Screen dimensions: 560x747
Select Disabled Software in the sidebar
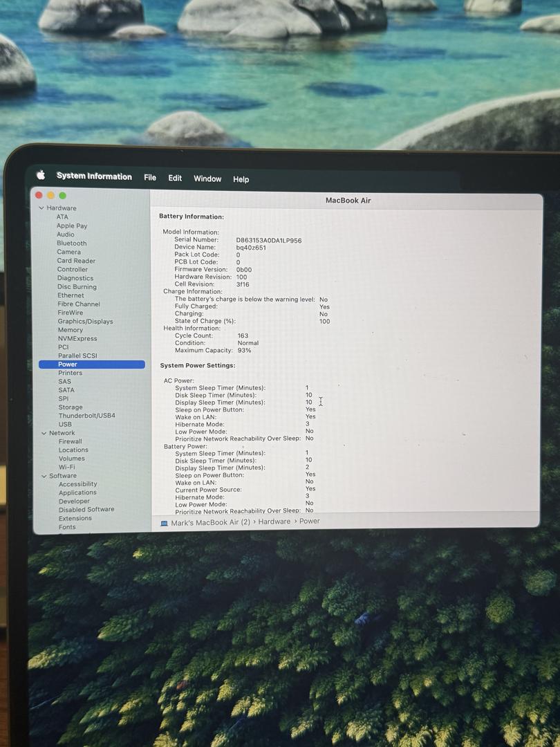86,510
